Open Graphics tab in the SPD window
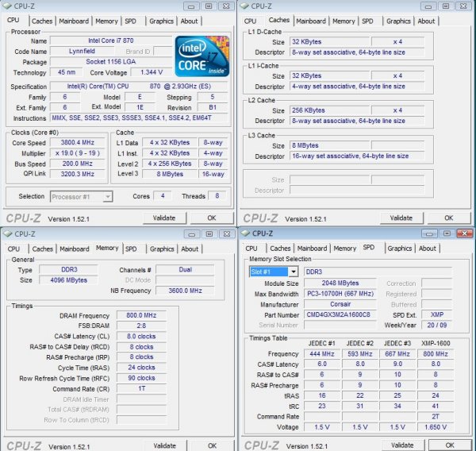 [x=400, y=249]
